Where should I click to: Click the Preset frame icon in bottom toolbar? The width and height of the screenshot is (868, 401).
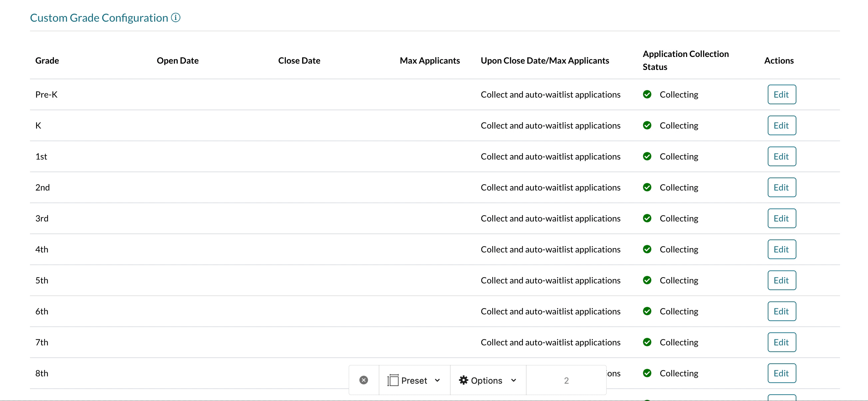[393, 380]
